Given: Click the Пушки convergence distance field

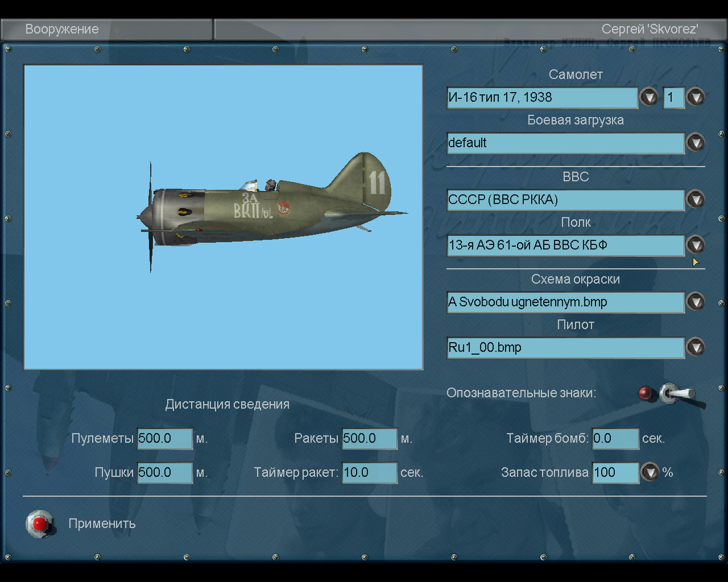Looking at the screenshot, I should pos(165,473).
